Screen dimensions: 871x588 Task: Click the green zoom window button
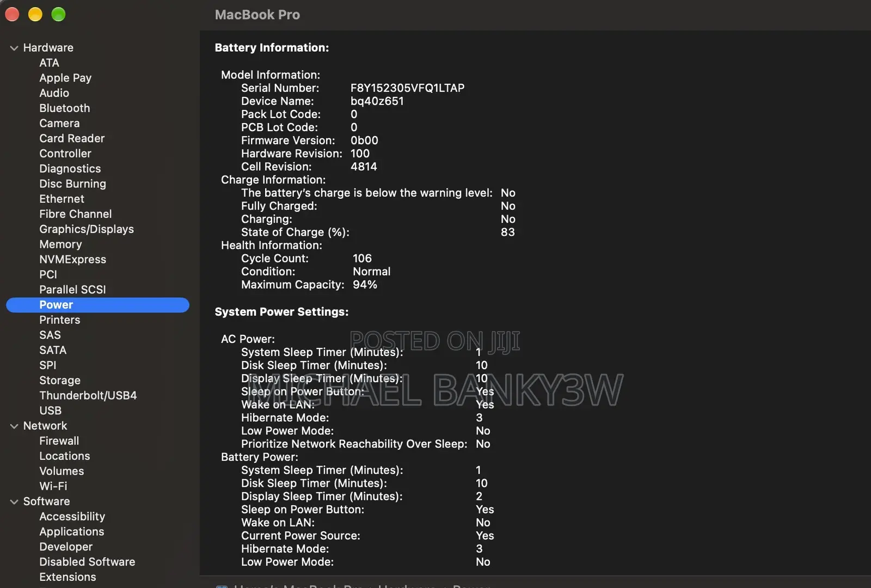58,15
